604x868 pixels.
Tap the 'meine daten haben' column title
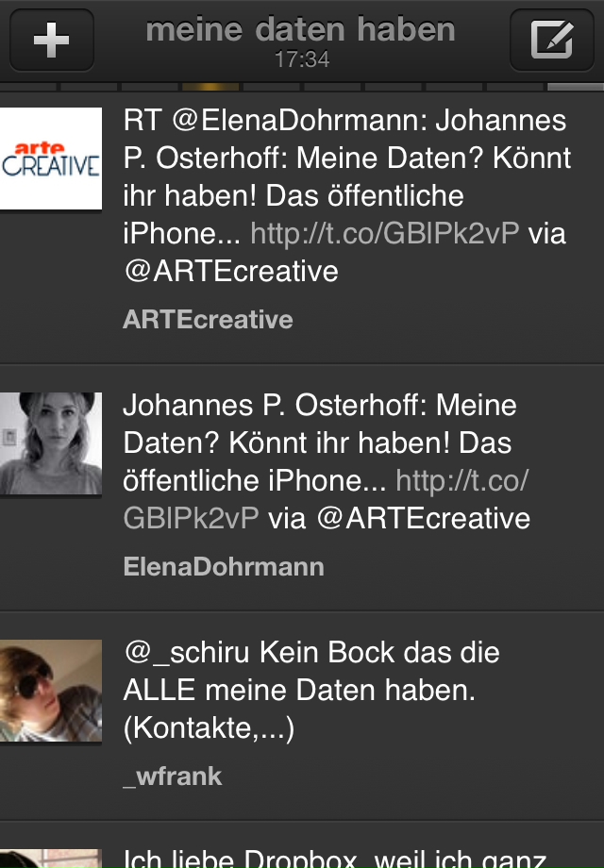(301, 29)
